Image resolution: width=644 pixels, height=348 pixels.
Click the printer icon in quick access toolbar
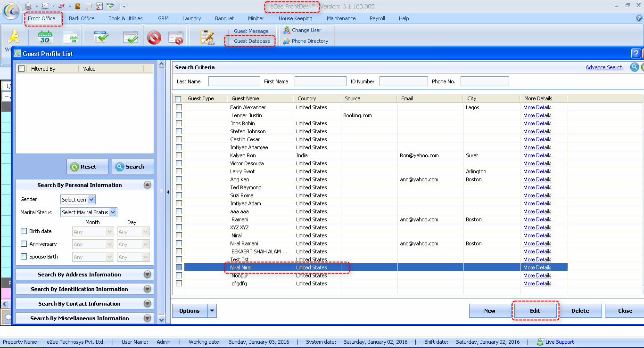(61, 6)
